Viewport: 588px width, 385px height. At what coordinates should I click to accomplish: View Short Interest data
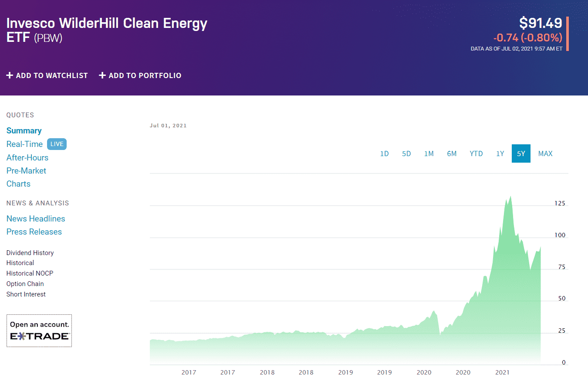point(26,294)
